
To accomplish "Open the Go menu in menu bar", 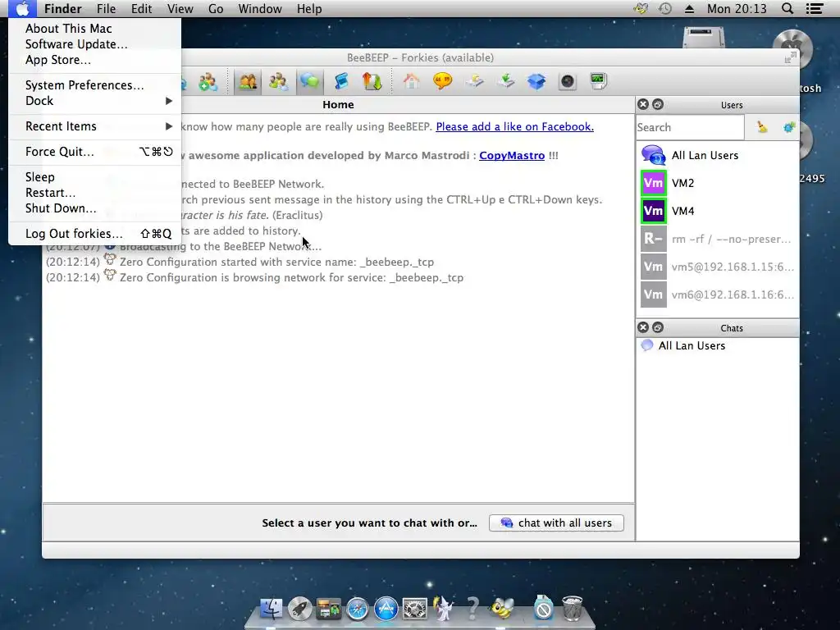I will click(216, 8).
